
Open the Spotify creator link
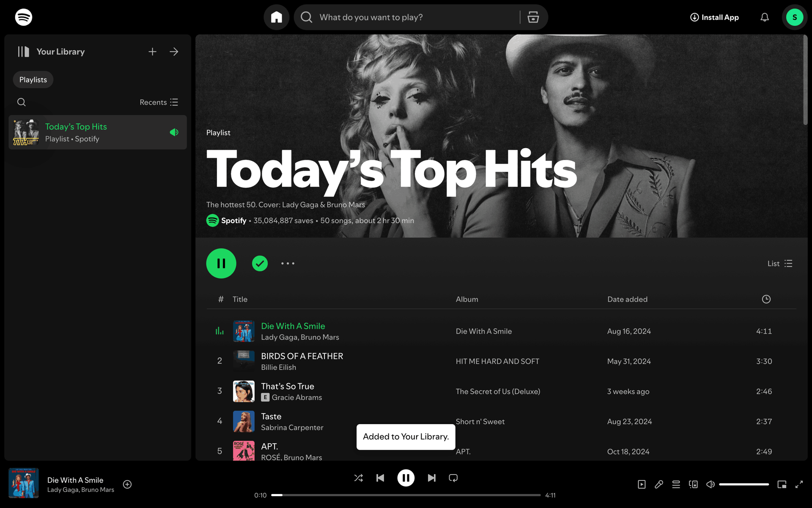[233, 221]
